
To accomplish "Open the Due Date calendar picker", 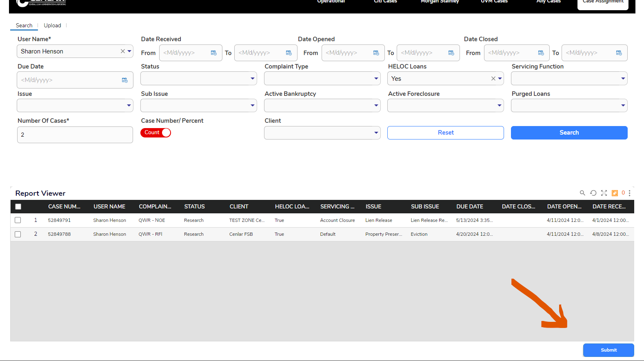I will tap(125, 80).
